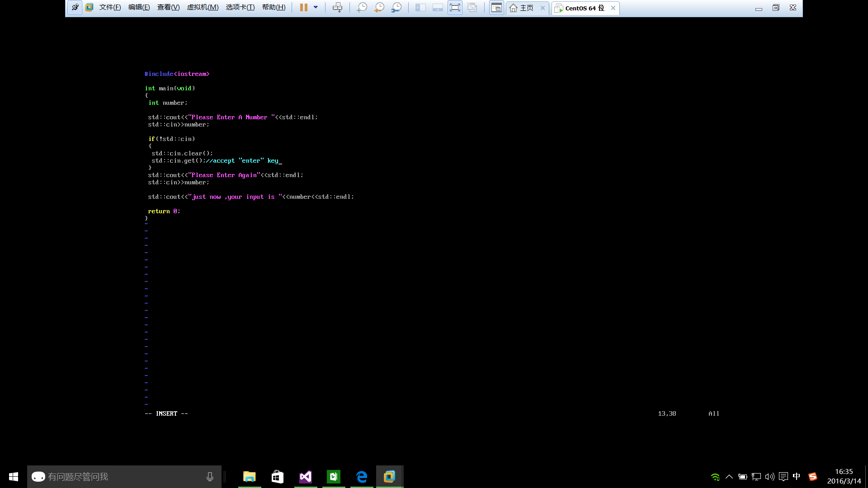868x488 pixels.
Task: Pause the virtual machine with the pause button
Action: tap(304, 7)
